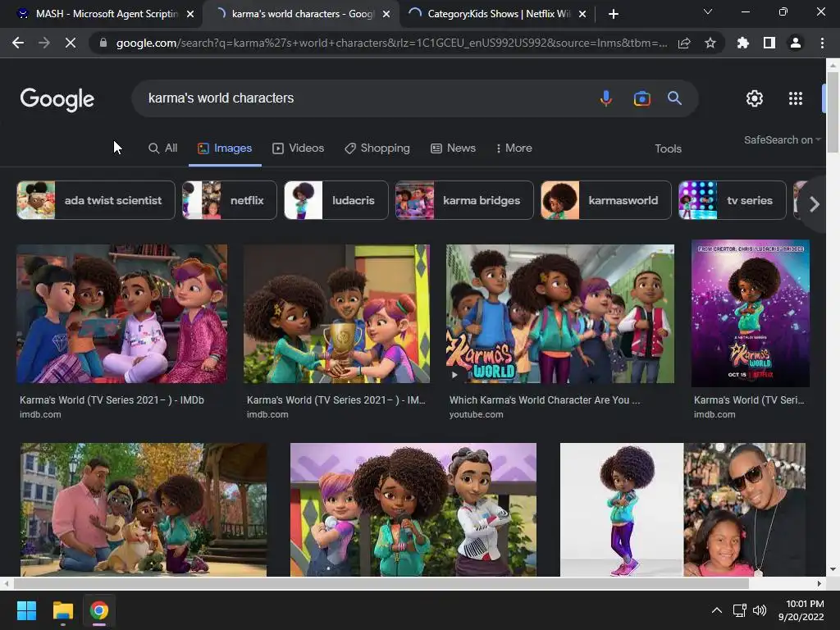This screenshot has width=840, height=630.
Task: Search by image camera icon
Action: 641,98
